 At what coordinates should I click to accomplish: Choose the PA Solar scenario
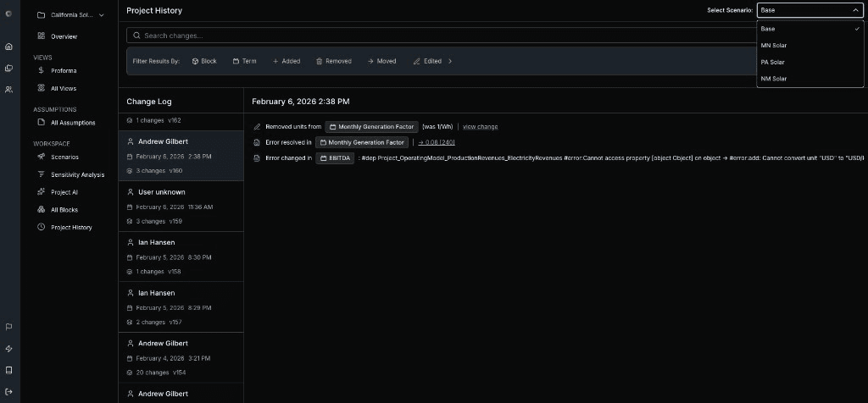(810, 62)
